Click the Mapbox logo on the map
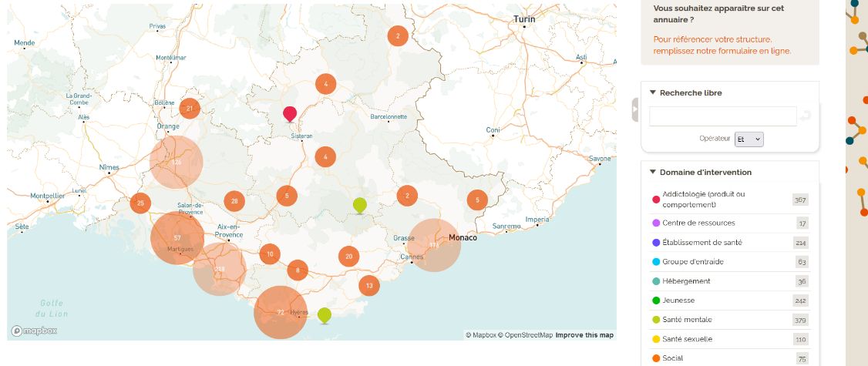This screenshot has height=366, width=868. [x=34, y=331]
